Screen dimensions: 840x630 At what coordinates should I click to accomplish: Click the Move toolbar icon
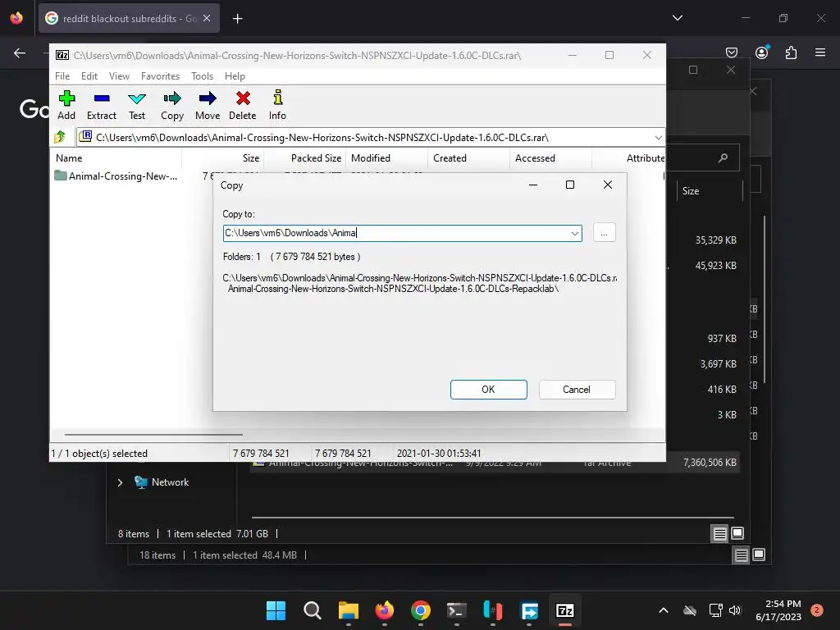point(208,105)
